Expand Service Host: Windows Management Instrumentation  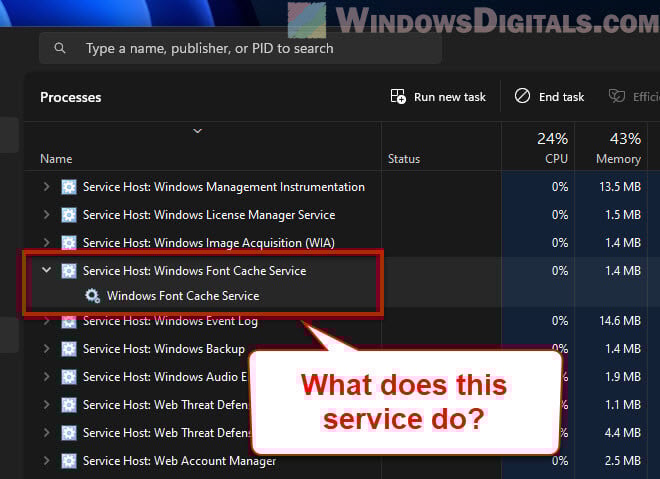[46, 186]
